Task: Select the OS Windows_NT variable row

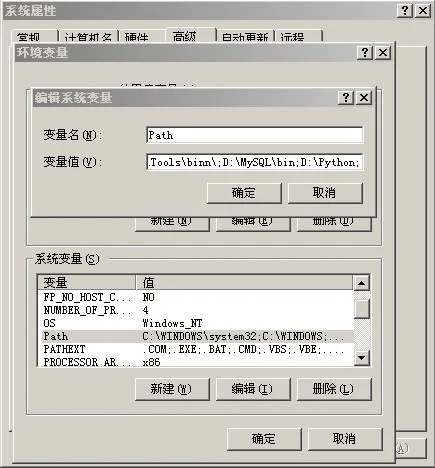Action: tap(195, 323)
